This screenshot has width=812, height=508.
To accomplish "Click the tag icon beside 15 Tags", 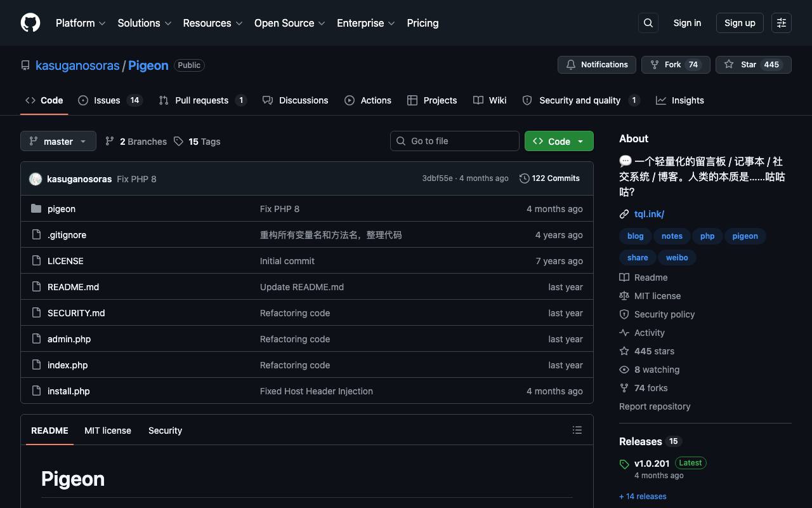I will click(179, 142).
